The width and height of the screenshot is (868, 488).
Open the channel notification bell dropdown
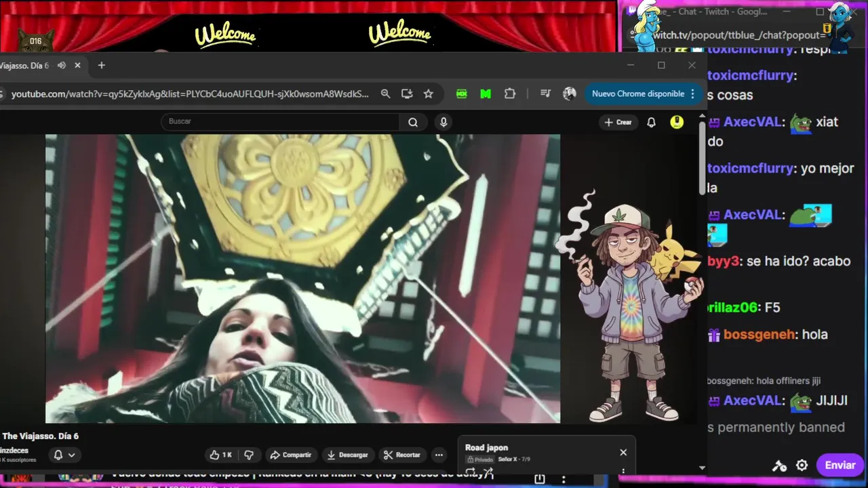pyautogui.click(x=64, y=455)
